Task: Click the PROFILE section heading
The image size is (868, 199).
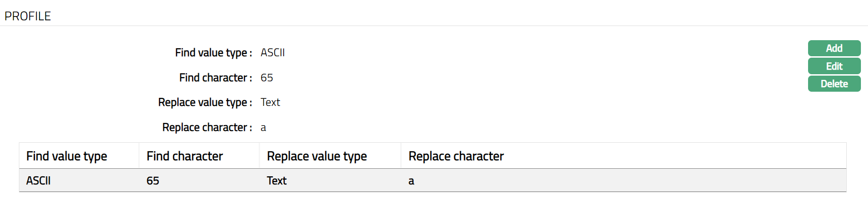Action: coord(28,16)
